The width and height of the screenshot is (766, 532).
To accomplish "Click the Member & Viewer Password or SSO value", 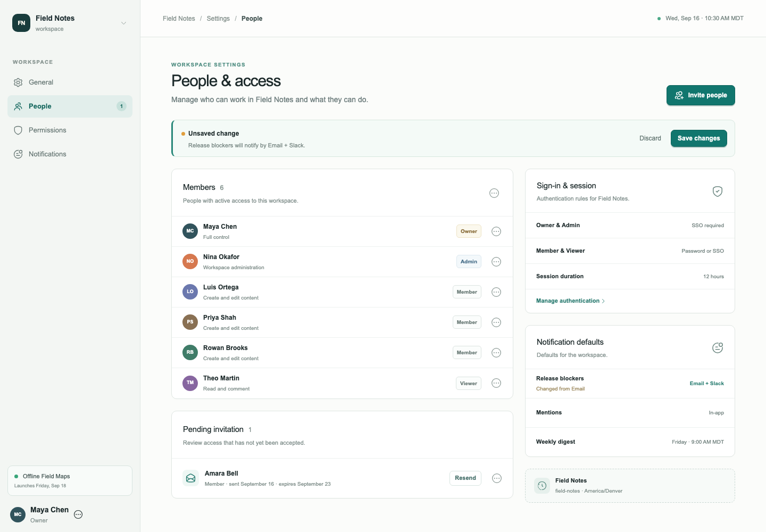I will coord(703,251).
